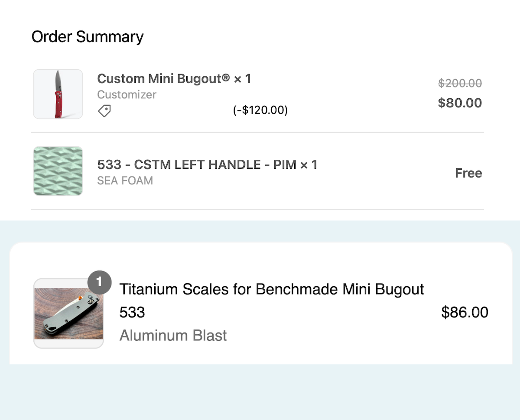This screenshot has height=420, width=520.
Task: Click the crossed-out $200.00 original price
Action: [460, 83]
